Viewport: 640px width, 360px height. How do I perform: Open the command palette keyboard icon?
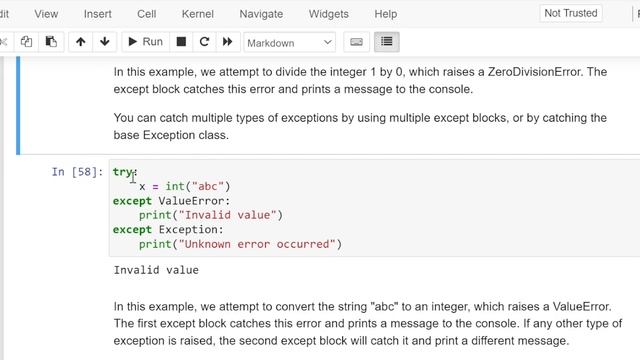[x=356, y=42]
